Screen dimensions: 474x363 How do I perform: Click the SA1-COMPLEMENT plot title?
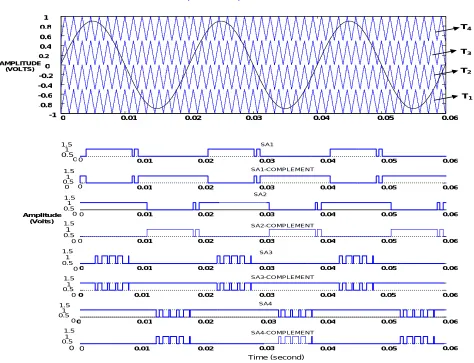(x=282, y=169)
